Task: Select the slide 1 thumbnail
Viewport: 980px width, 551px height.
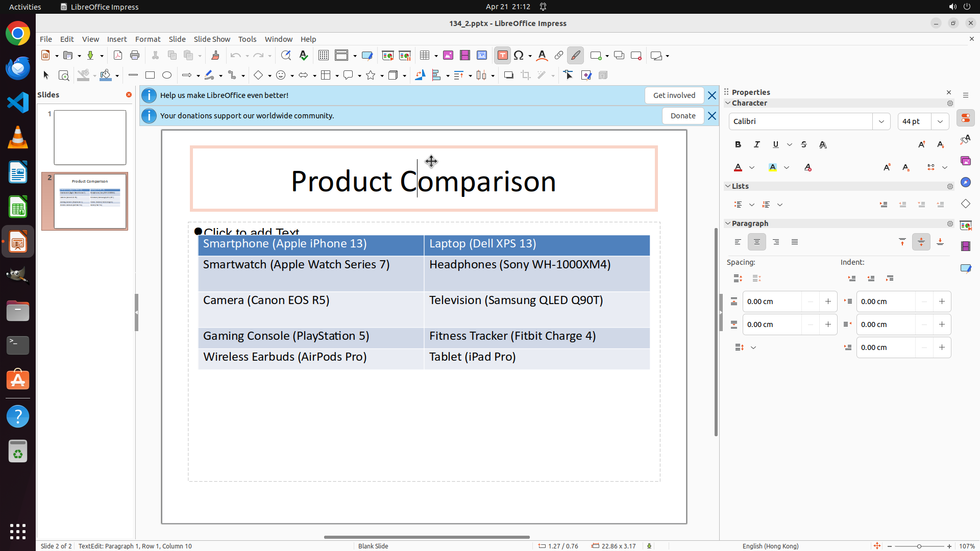Action: point(90,137)
